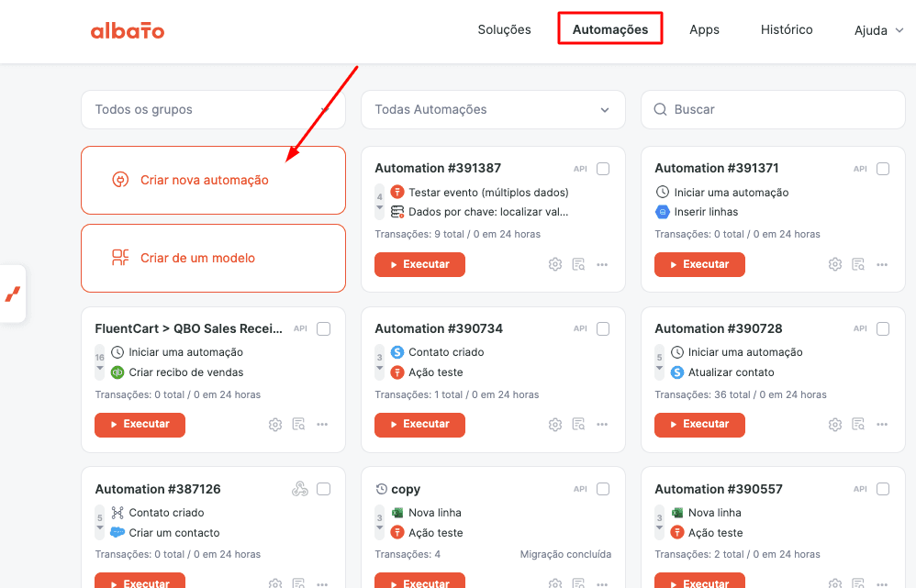Image resolution: width=916 pixels, height=588 pixels.
Task: Open more options for Automation #390728
Action: 882,425
